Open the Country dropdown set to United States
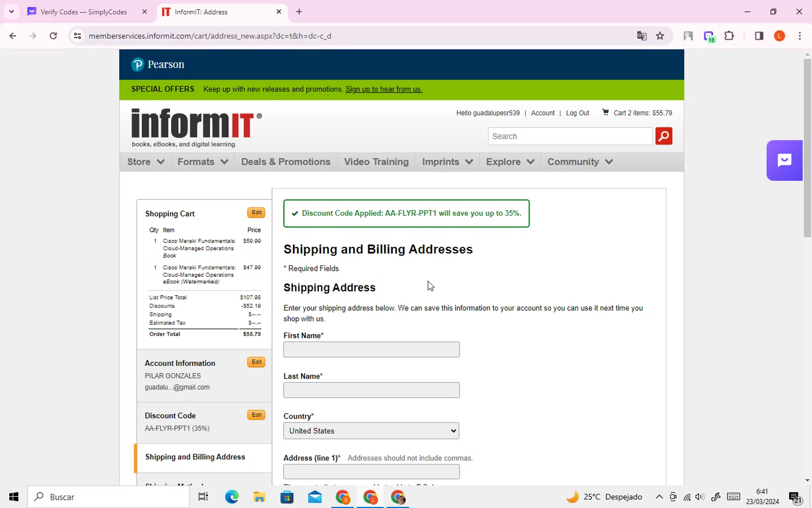Screen dimensions: 812x508 pos(371,431)
